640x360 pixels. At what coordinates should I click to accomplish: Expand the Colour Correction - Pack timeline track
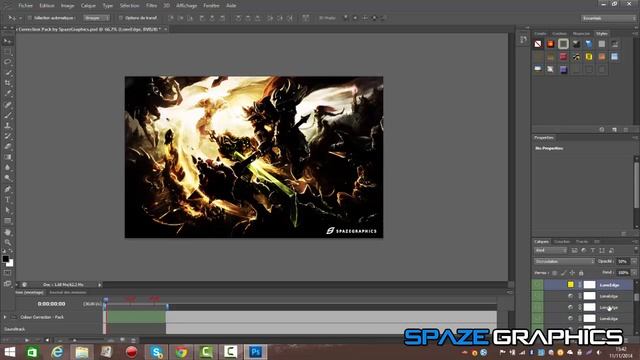tap(5, 317)
